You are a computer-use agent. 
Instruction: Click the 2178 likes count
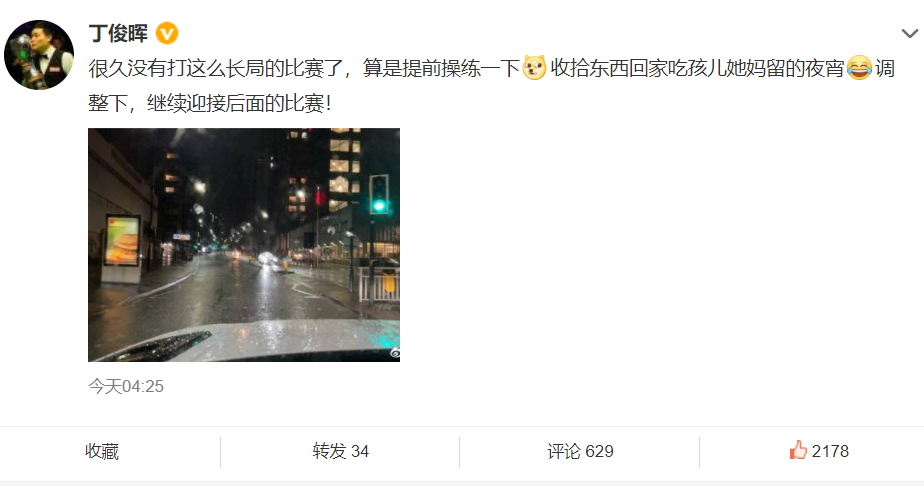(x=830, y=451)
